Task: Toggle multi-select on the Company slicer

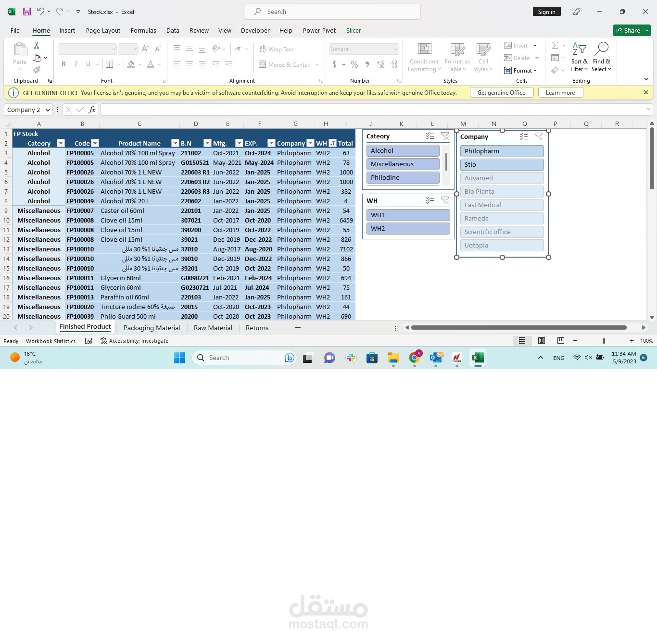Action: [524, 137]
